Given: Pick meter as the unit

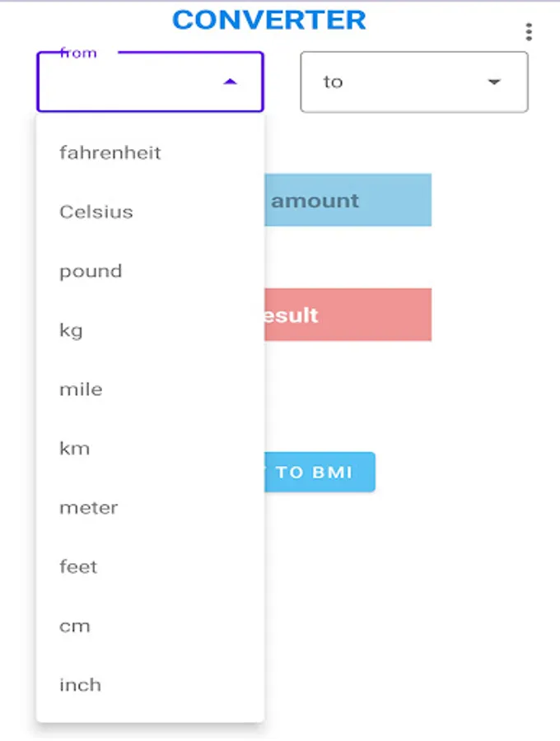Looking at the screenshot, I should tap(89, 508).
